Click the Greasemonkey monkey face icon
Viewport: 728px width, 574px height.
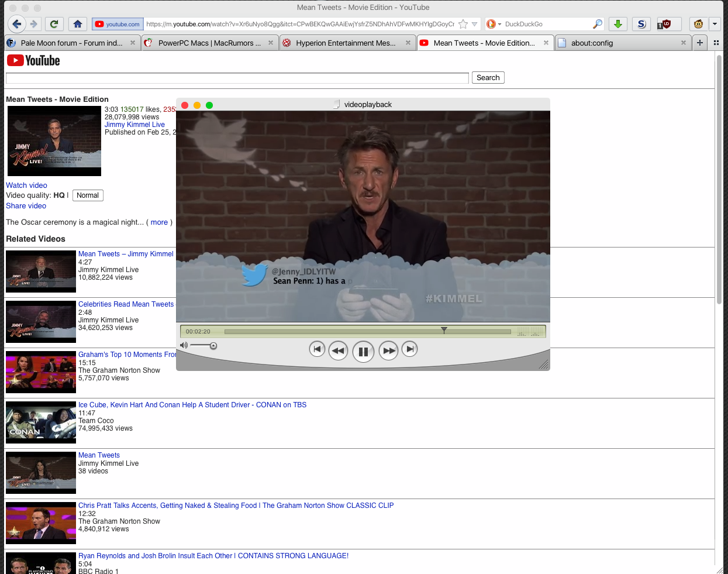(698, 24)
